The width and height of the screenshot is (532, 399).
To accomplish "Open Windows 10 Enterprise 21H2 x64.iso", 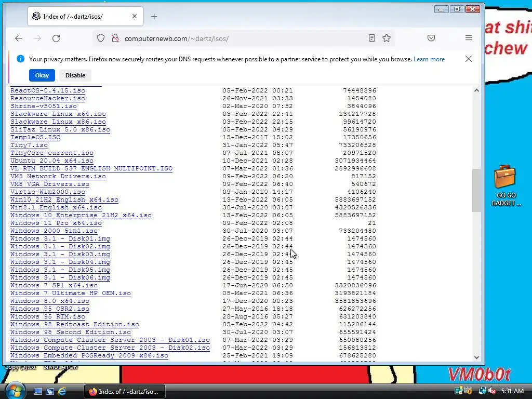I will [x=81, y=216].
